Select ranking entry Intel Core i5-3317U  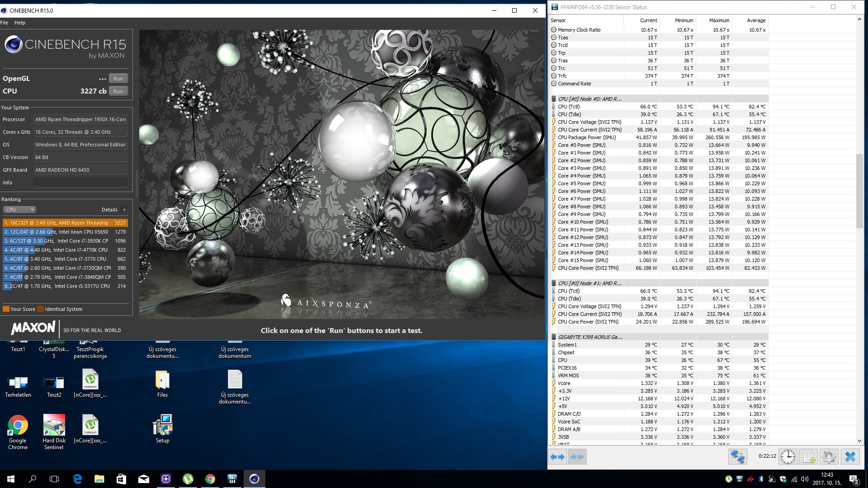[65, 286]
